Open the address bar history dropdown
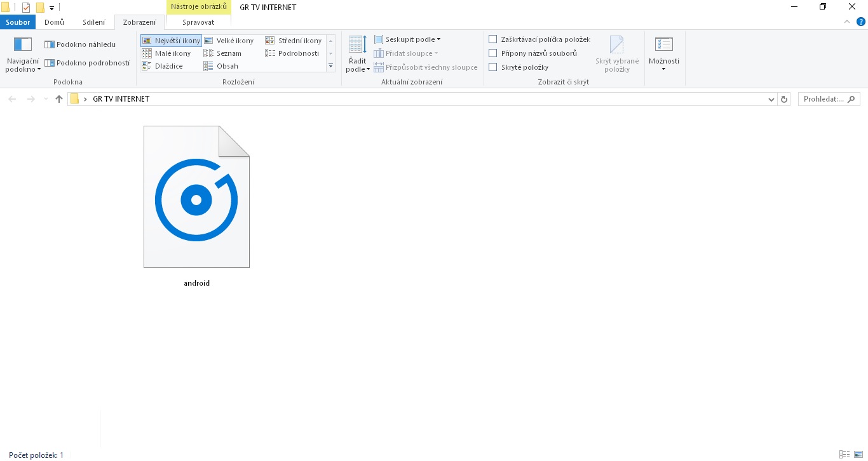Viewport: 868px width, 461px height. [x=771, y=99]
